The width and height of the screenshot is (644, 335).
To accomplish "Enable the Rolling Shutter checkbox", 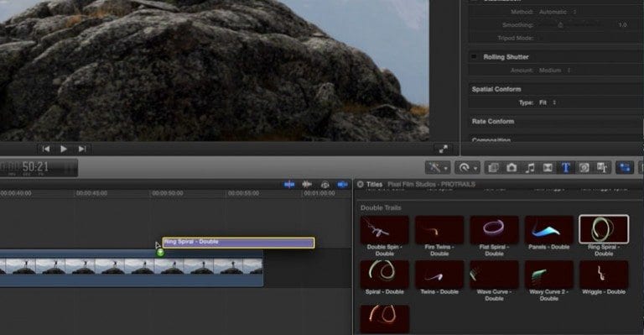I will click(x=475, y=57).
